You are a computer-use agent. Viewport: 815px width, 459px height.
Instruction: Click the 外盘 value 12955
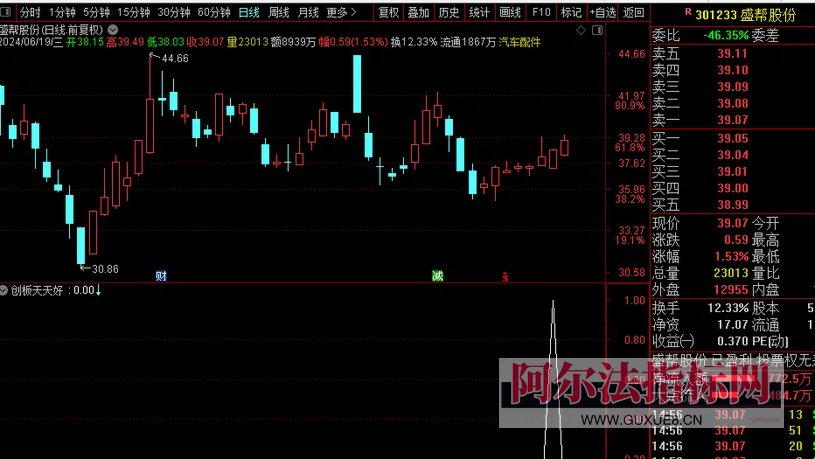click(731, 290)
